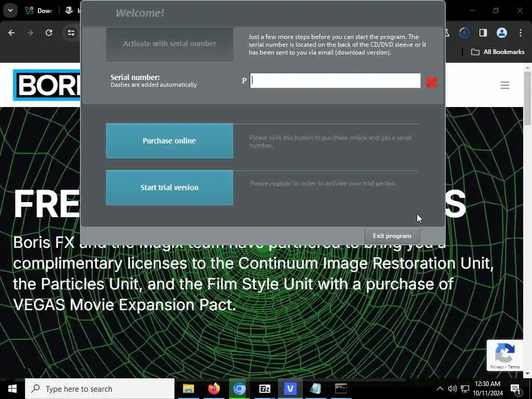Switch to the first Chrome tab 'Down'

pos(39,10)
